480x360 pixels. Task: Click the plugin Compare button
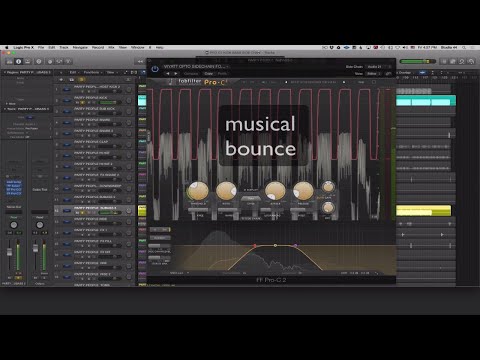[191, 73]
